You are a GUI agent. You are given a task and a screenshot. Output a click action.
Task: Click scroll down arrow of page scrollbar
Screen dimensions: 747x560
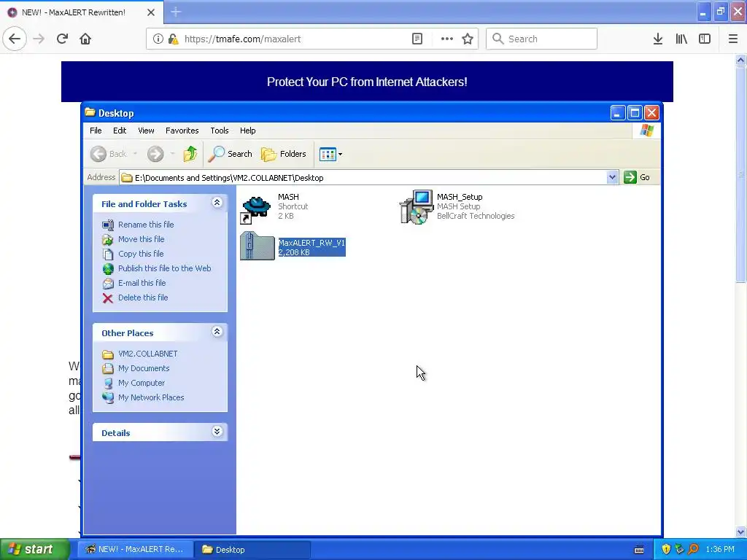coord(741,532)
